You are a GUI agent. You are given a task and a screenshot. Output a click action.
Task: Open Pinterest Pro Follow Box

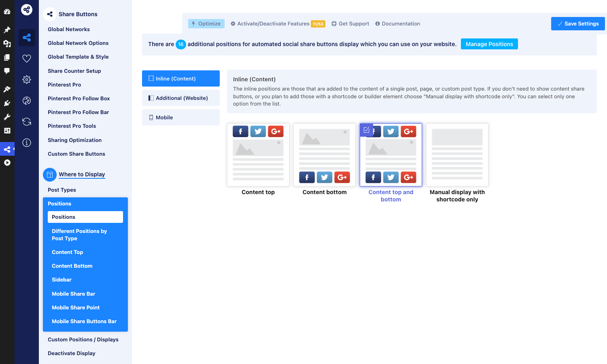tap(79, 98)
